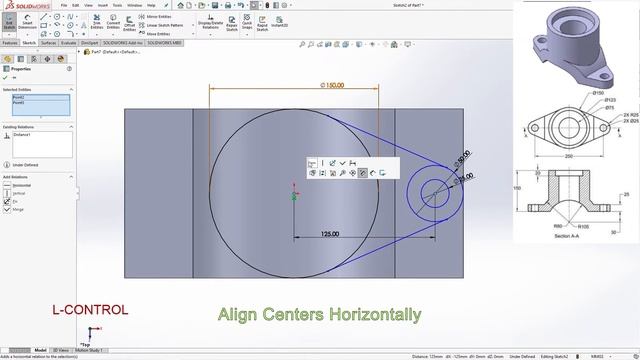Open the Trim Entities dropdown arrow
The image size is (640, 360).
(x=97, y=34)
